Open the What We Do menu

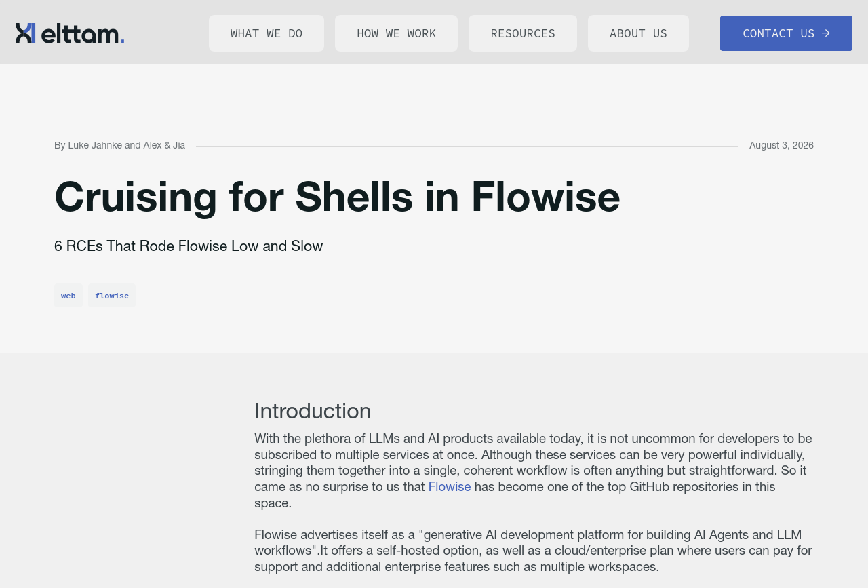coord(267,33)
